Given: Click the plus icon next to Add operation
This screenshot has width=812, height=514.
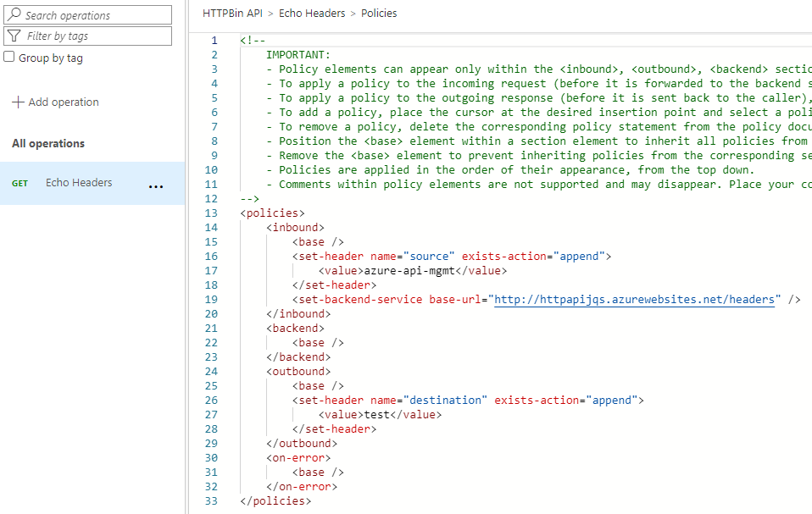Looking at the screenshot, I should tap(16, 102).
